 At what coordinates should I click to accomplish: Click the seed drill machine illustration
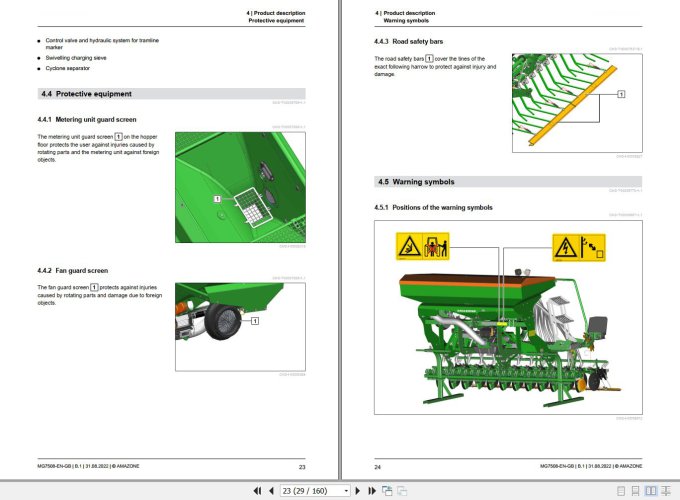click(x=508, y=338)
